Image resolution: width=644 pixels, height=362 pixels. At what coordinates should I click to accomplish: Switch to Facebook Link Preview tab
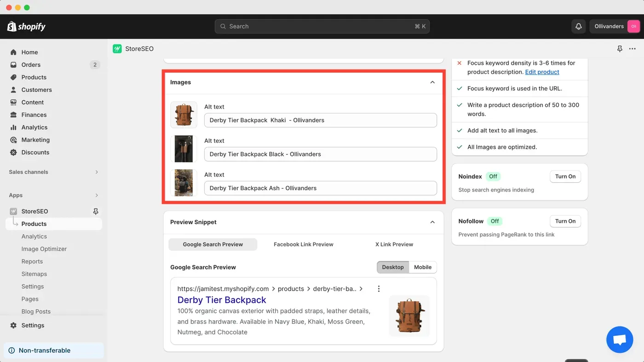[x=304, y=244]
